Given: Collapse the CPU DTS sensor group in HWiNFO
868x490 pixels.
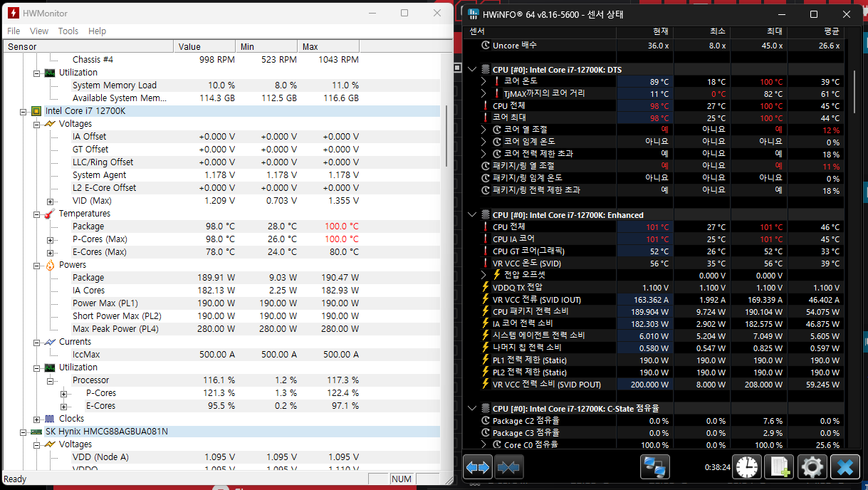Looking at the screenshot, I should tap(472, 70).
